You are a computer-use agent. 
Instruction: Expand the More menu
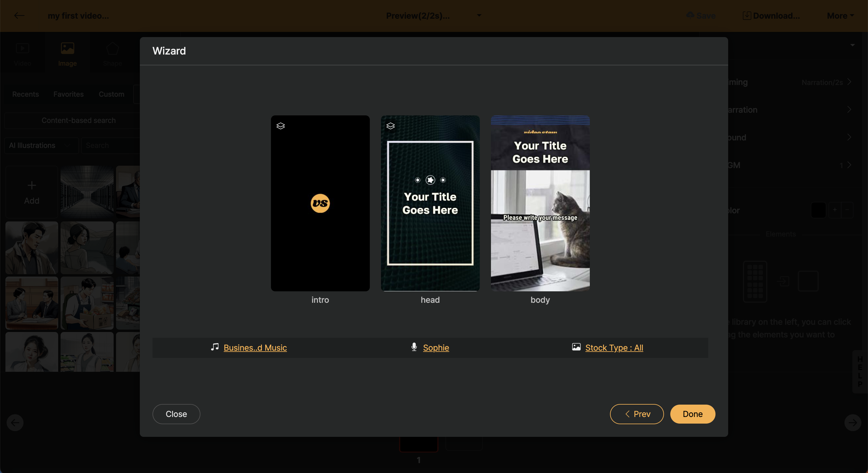click(840, 15)
